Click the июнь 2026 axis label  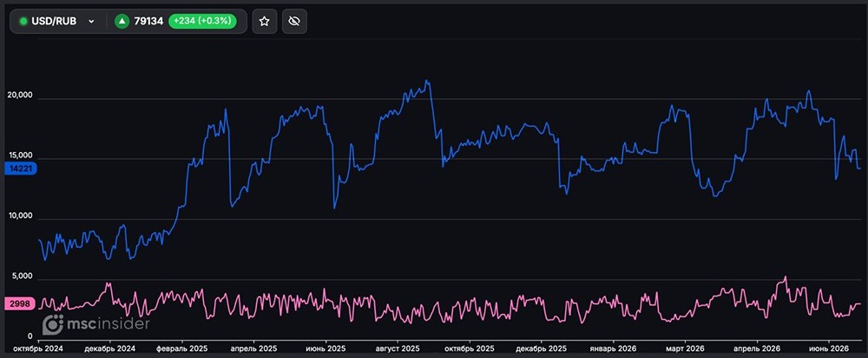(x=829, y=348)
